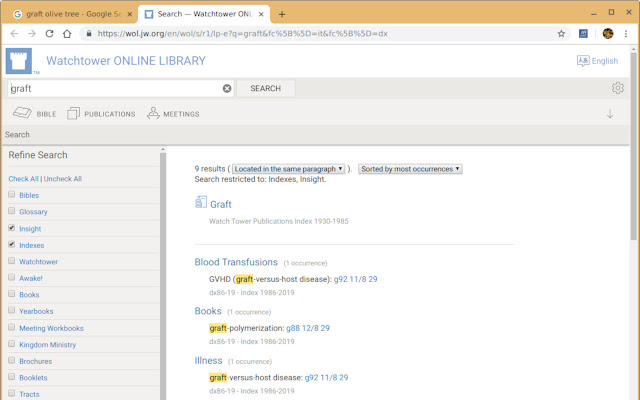This screenshot has height=400, width=640.
Task: Check the Glossary checkbox
Action: coord(11,211)
